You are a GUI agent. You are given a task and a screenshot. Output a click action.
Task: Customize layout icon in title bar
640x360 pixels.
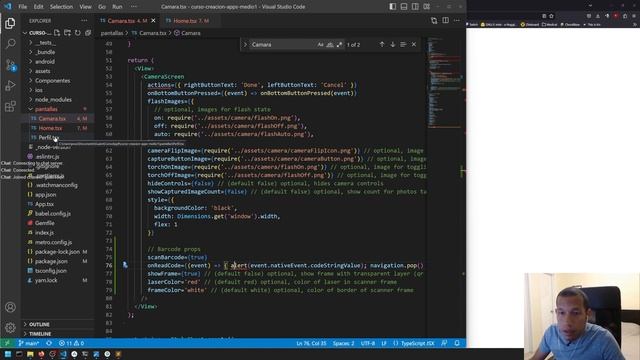click(x=427, y=7)
